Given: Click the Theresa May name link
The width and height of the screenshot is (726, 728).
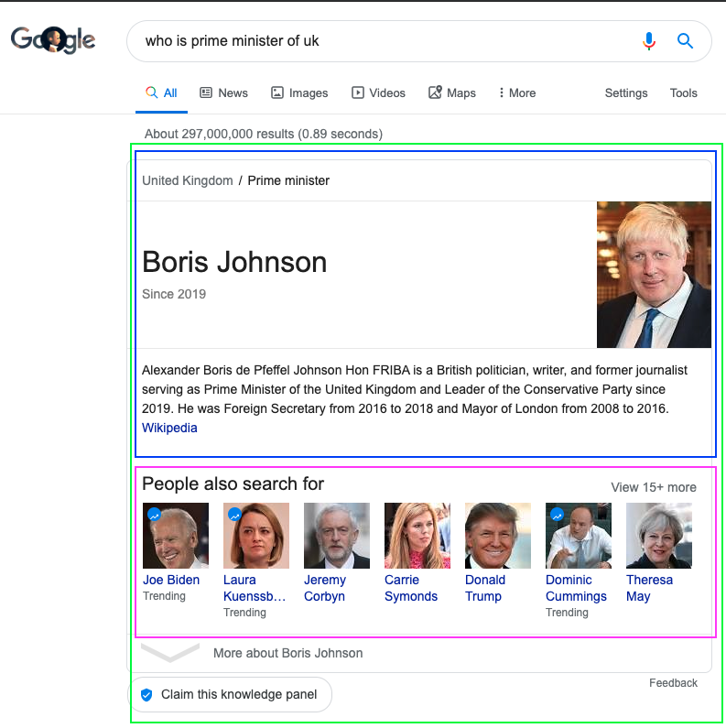Looking at the screenshot, I should pyautogui.click(x=649, y=588).
